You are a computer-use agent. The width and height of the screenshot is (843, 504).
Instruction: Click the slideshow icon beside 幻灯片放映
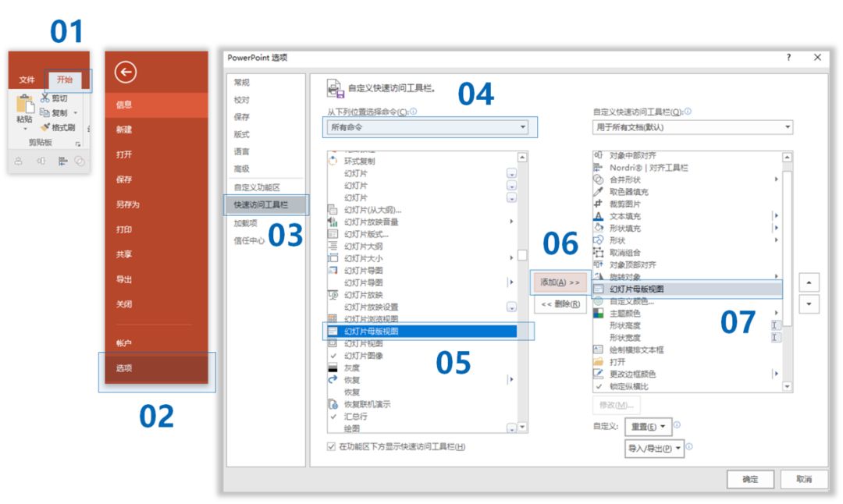333,294
